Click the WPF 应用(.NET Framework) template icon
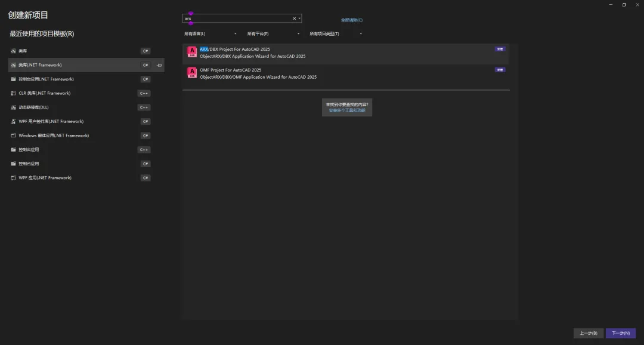This screenshot has height=345, width=644. pos(13,178)
